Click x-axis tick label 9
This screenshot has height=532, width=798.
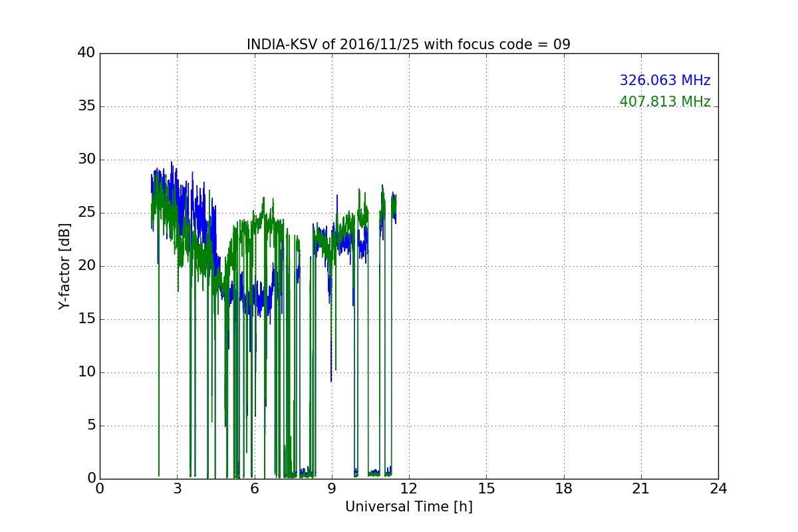331,489
